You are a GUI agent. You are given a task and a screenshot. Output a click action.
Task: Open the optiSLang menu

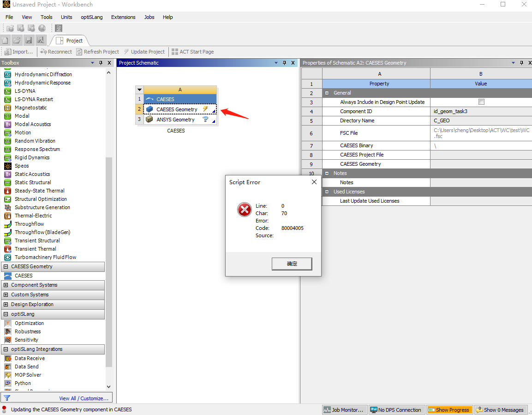(x=92, y=17)
